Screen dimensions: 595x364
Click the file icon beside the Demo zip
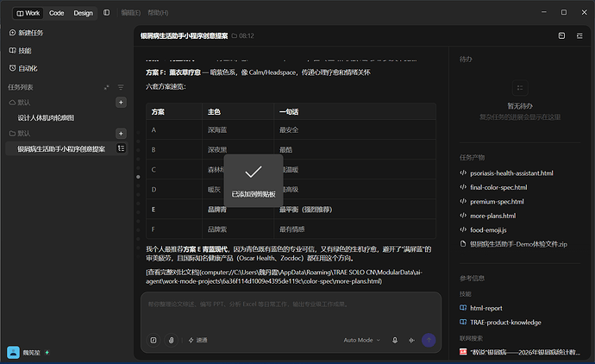point(463,244)
